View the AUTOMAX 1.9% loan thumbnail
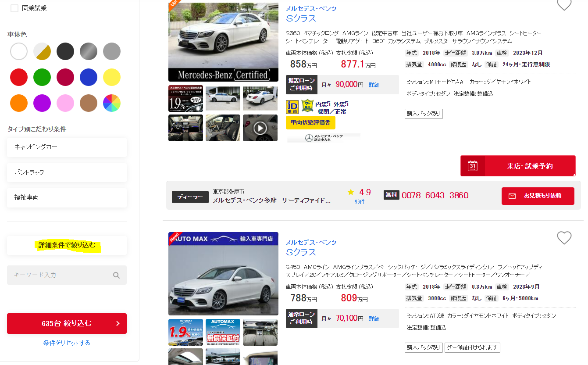Viewport: 588px width, 365px height. (x=185, y=332)
